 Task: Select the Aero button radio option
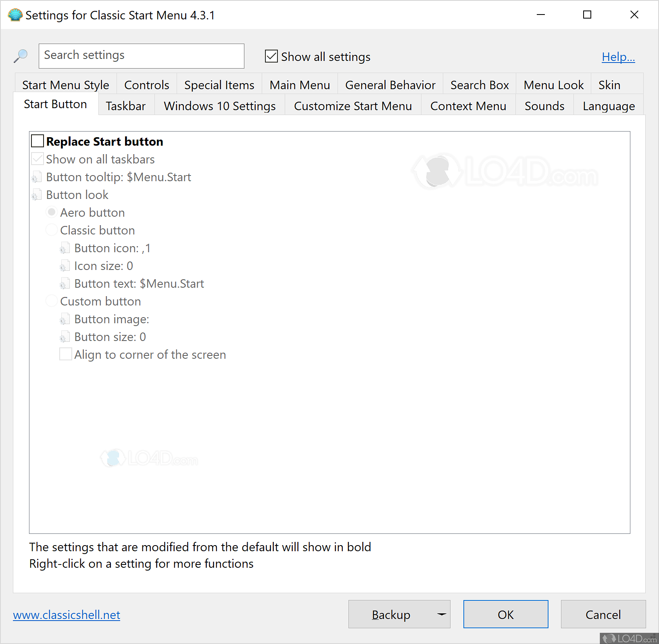coord(52,212)
